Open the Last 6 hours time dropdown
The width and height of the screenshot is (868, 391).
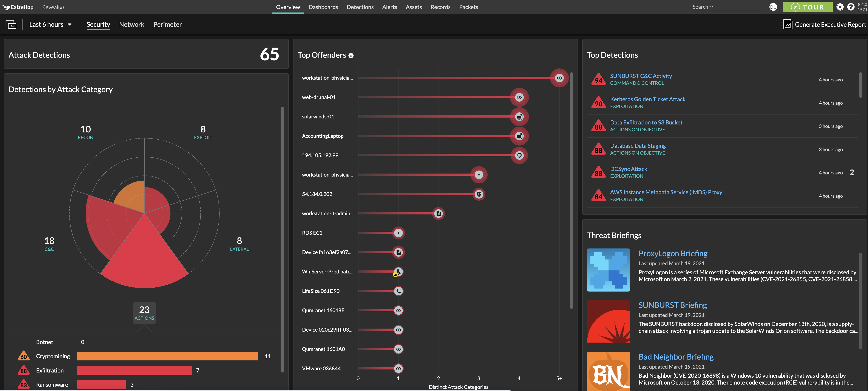pos(51,24)
